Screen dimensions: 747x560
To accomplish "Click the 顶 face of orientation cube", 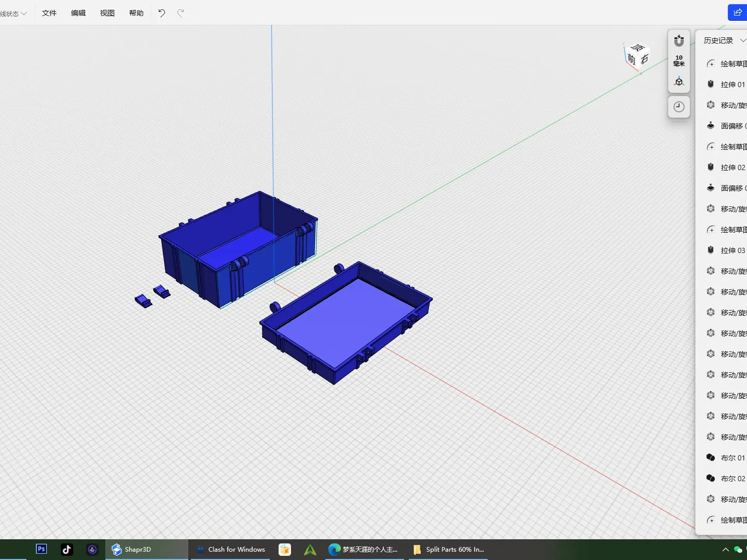I will coord(638,48).
